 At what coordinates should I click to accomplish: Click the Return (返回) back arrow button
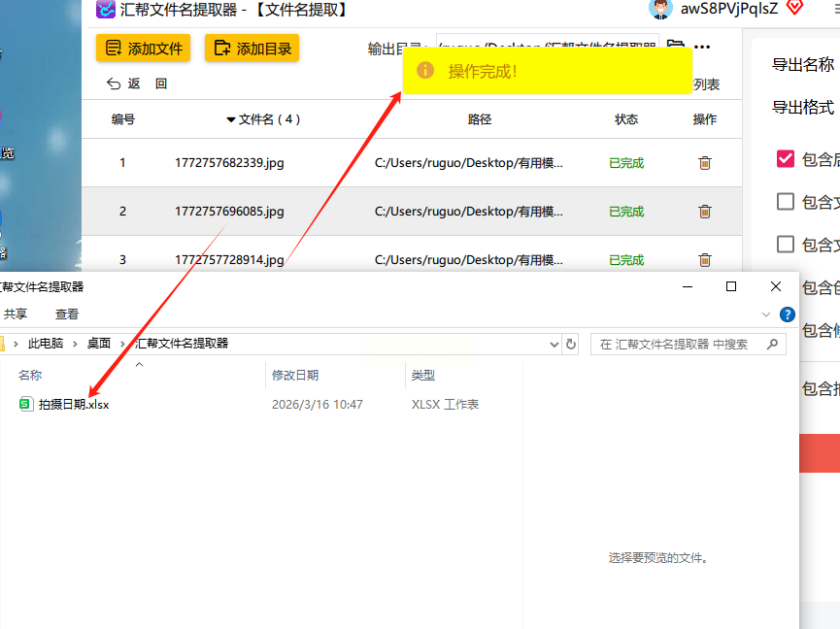(137, 83)
